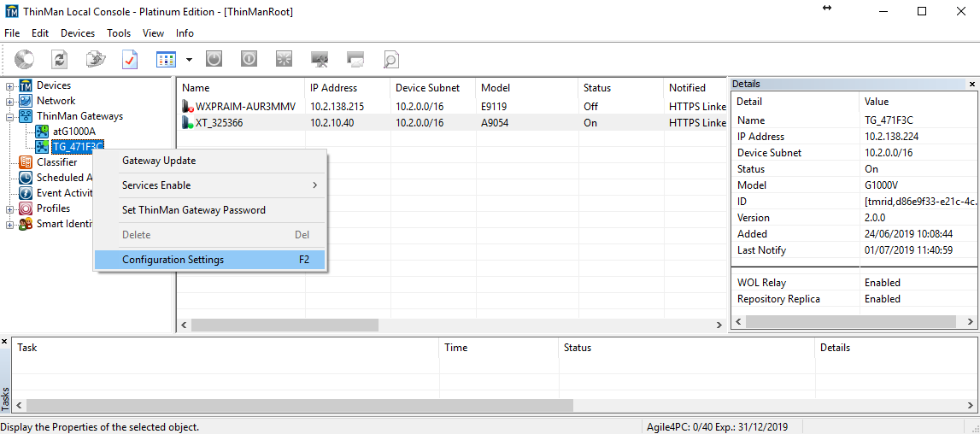The image size is (980, 434).
Task: Click the G1000V model value in Details
Action: coord(882,185)
